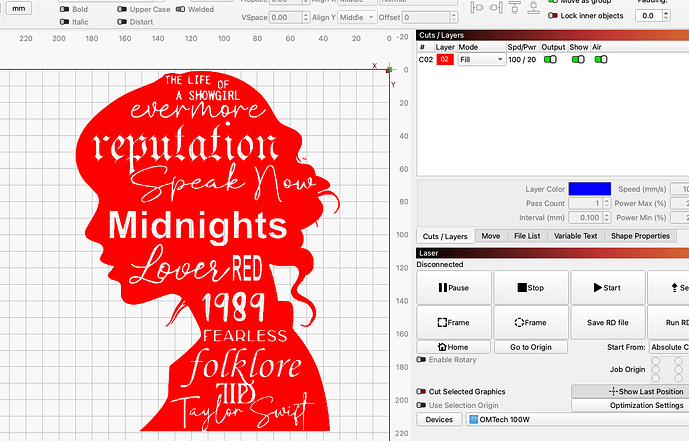The width and height of the screenshot is (689, 441).
Task: Click the red 02 layer swatch
Action: coord(445,60)
